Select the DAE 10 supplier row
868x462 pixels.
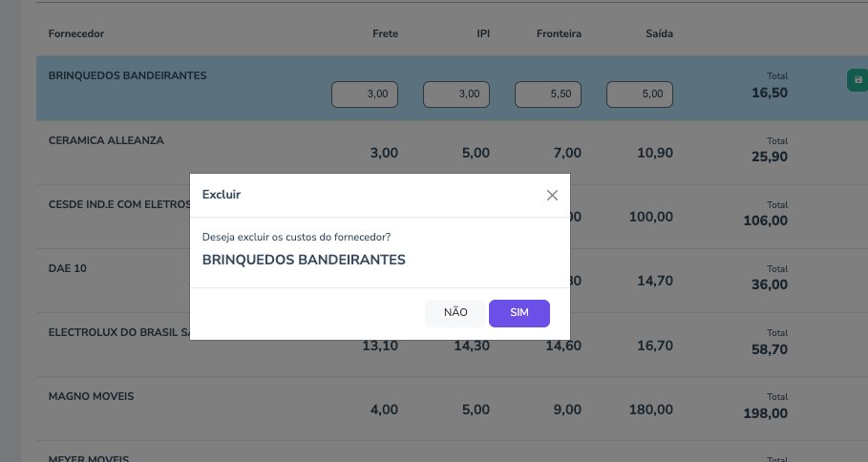[x=68, y=268]
